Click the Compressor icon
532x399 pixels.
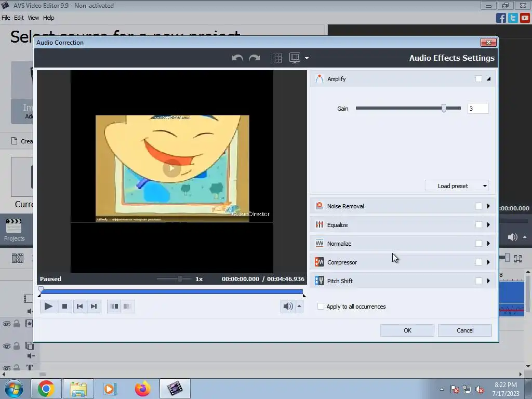click(320, 262)
